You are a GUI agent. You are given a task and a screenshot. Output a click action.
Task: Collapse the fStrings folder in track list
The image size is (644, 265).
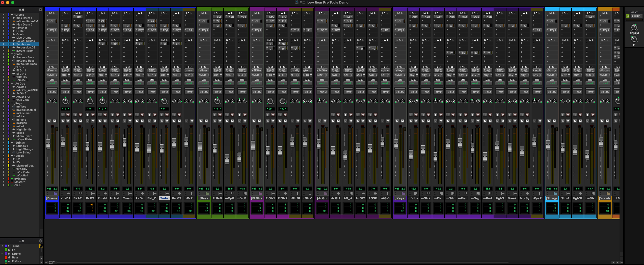pyautogui.click(x=12, y=143)
